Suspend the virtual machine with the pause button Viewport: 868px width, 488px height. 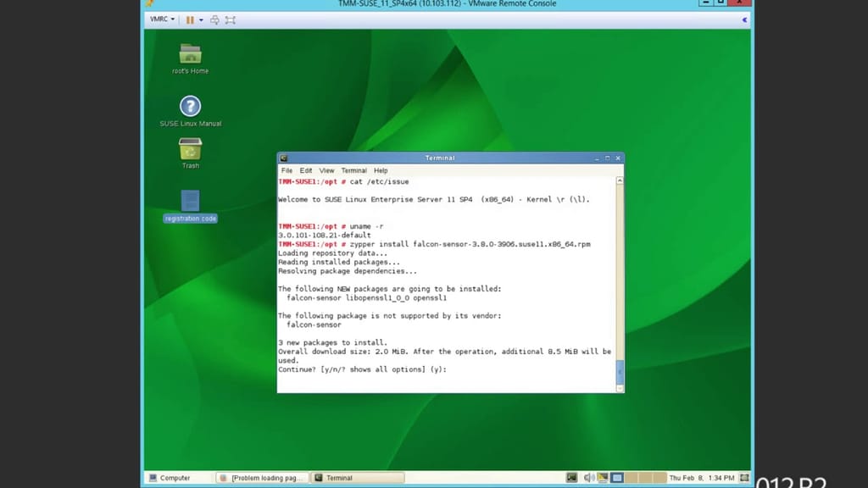(x=190, y=19)
